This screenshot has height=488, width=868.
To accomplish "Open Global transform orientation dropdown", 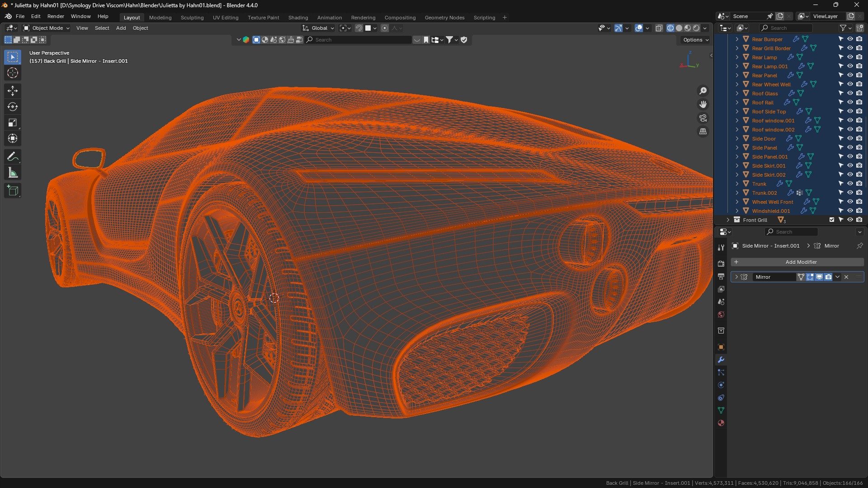I will [x=319, y=28].
